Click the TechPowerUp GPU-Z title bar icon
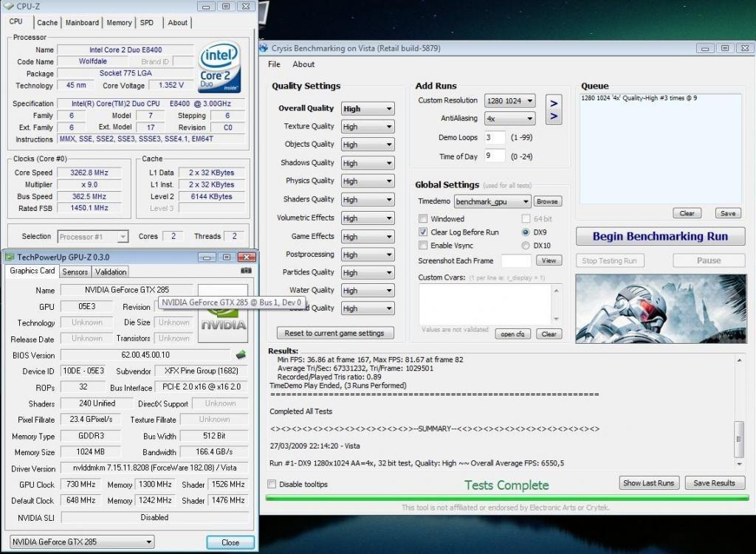The width and height of the screenshot is (756, 554). (x=10, y=257)
